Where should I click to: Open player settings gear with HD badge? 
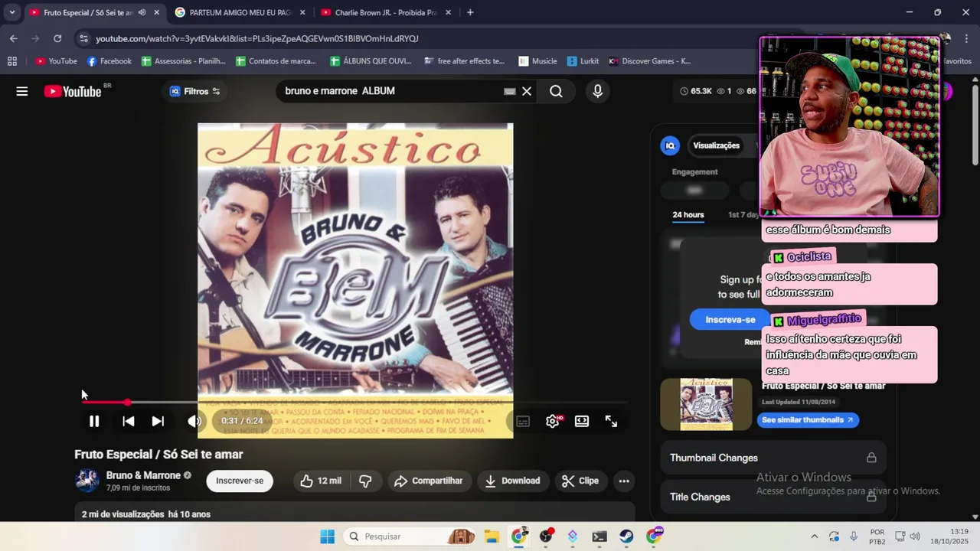(553, 421)
